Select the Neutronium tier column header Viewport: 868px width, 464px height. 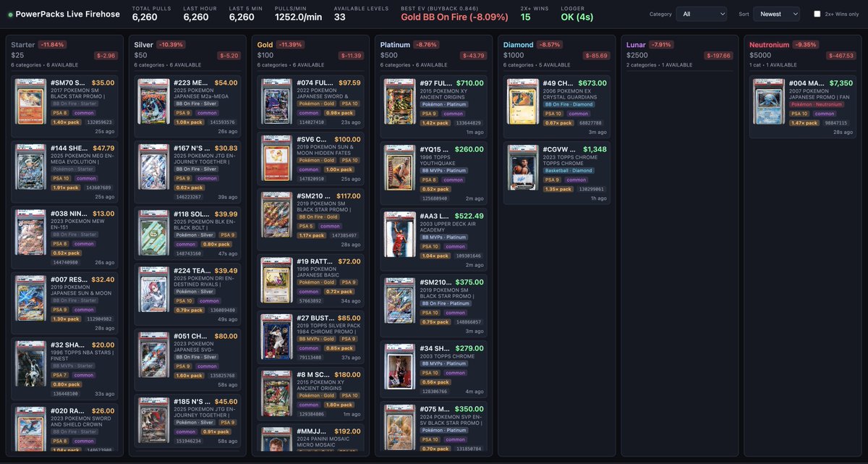pyautogui.click(x=770, y=45)
